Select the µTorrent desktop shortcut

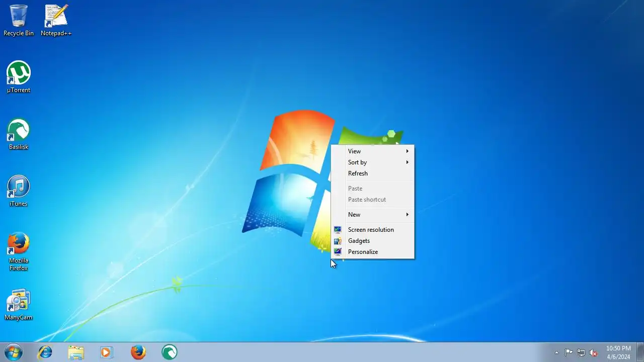(19, 77)
